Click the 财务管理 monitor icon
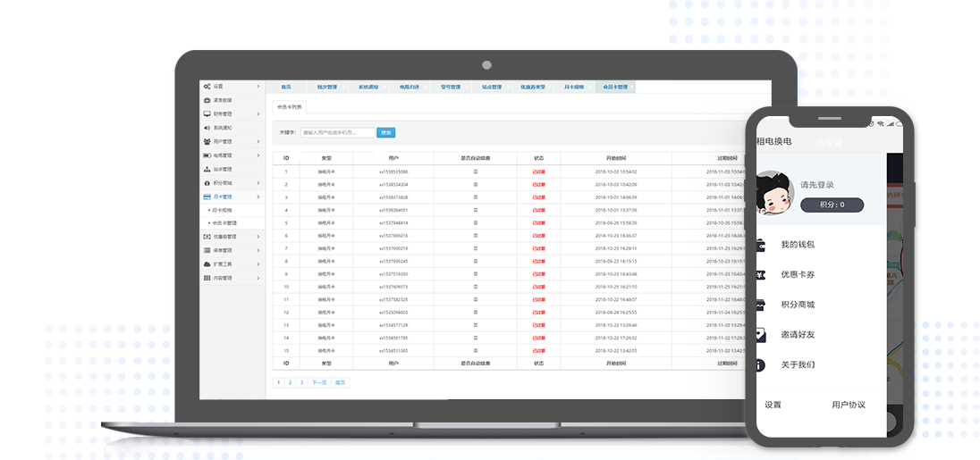980x460 pixels. click(207, 114)
